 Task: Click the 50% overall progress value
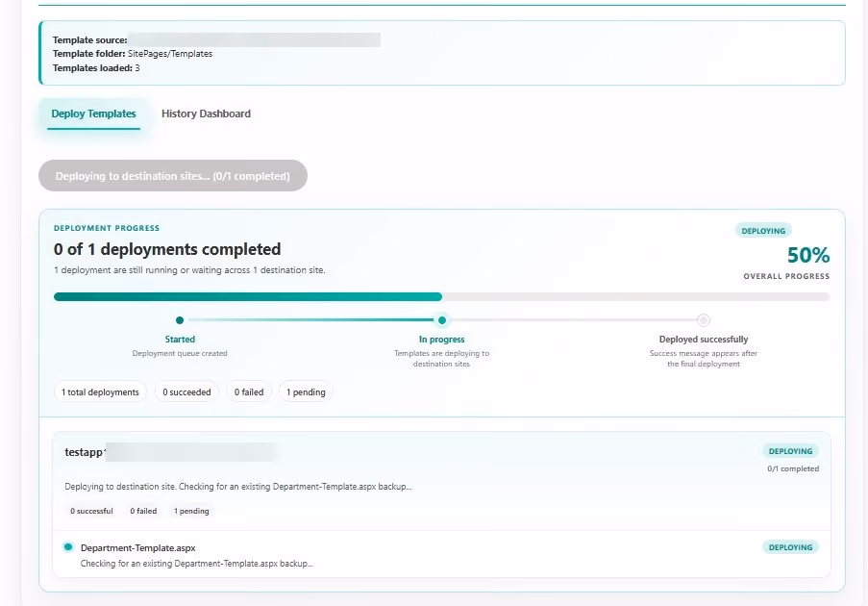click(808, 255)
